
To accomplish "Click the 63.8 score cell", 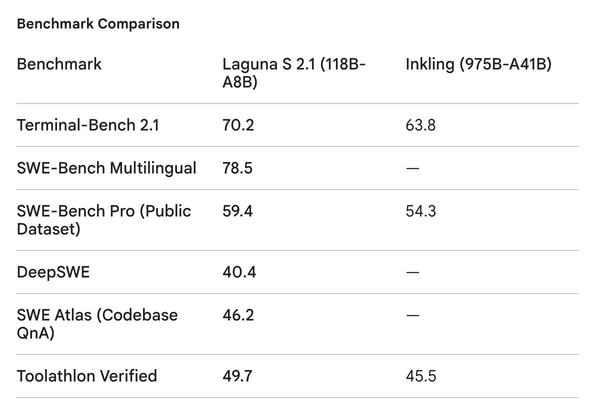I will [x=421, y=125].
